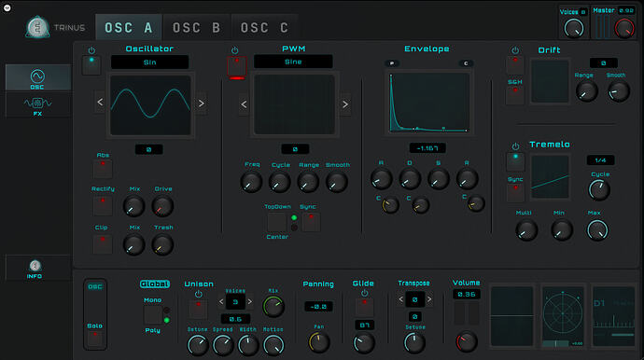Toggle the PWM power icon
Viewport: 644px width, 360px height.
234,50
